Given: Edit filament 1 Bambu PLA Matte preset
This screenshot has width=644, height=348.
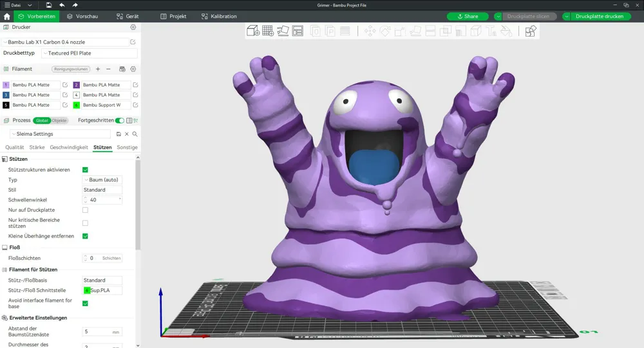Looking at the screenshot, I should (65, 85).
